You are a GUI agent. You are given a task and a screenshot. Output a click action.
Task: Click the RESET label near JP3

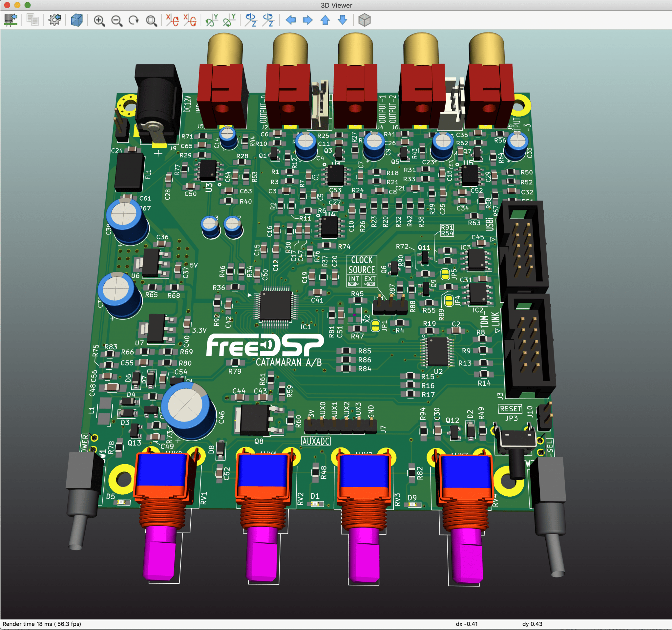[510, 408]
